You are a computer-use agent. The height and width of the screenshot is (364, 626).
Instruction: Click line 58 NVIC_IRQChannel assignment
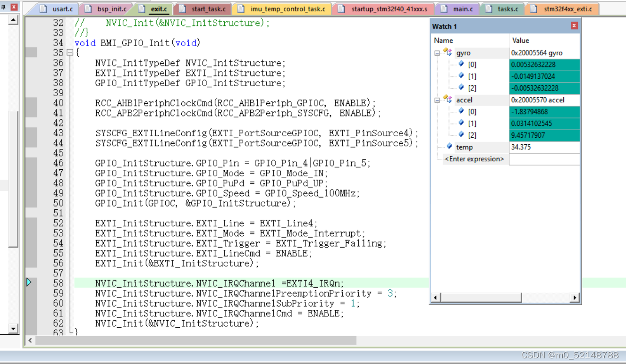click(220, 283)
